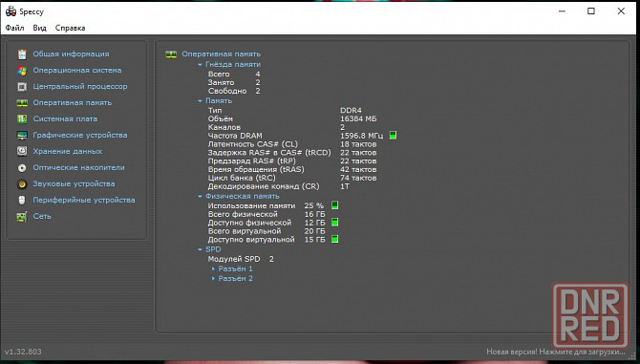The width and height of the screenshot is (640, 364).
Task: Collapse the SPD section
Action: coord(200,249)
